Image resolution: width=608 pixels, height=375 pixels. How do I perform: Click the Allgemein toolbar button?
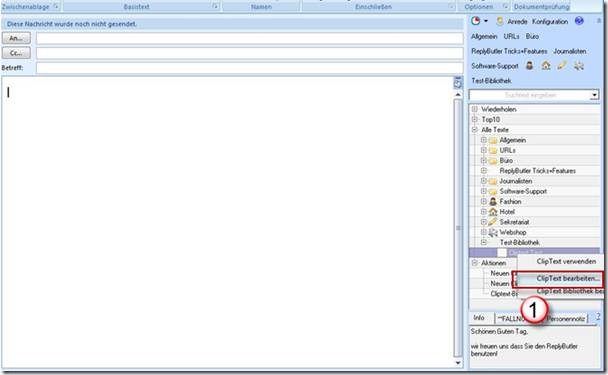(484, 36)
